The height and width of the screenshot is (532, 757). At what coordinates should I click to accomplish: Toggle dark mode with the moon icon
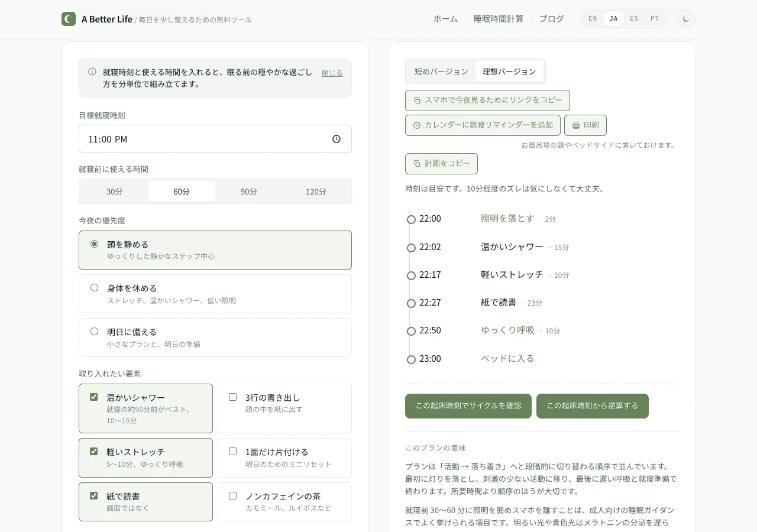(686, 19)
